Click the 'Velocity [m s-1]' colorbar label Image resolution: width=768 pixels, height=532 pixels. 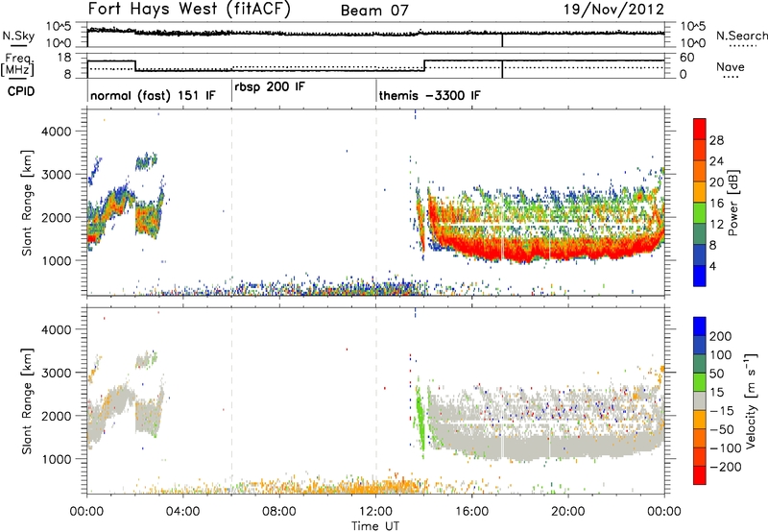751,400
